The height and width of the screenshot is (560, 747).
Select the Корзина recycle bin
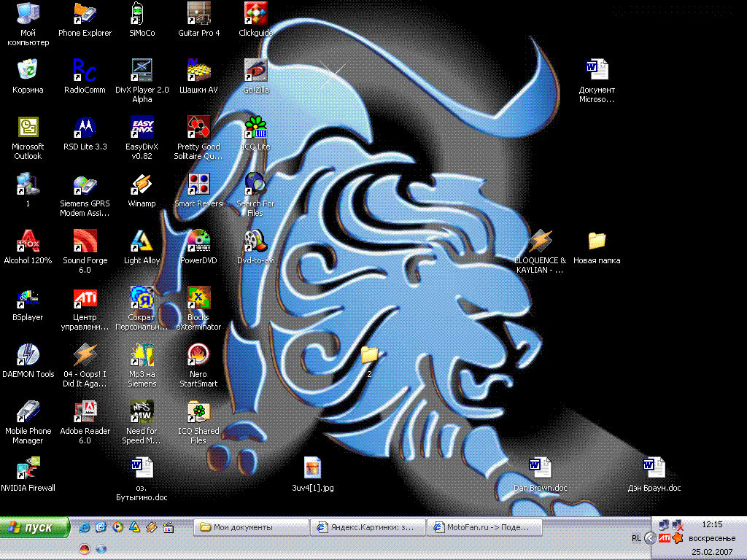pos(28,70)
